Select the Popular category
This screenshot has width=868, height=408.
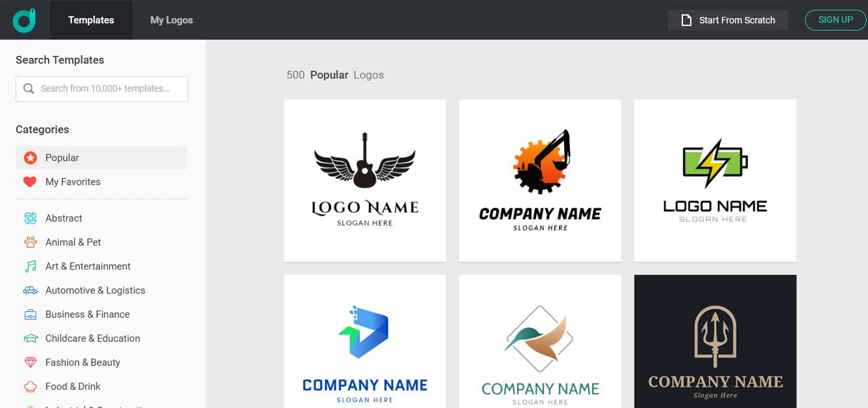(x=101, y=158)
